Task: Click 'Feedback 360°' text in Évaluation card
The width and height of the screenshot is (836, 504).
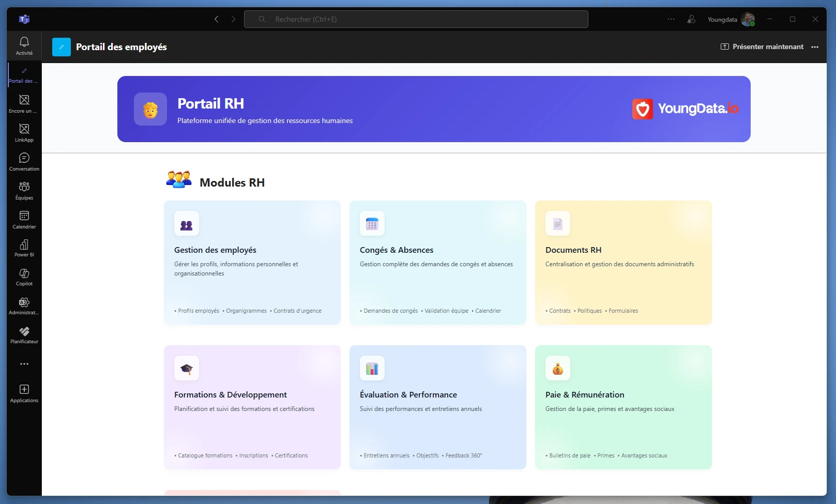Action: [464, 455]
